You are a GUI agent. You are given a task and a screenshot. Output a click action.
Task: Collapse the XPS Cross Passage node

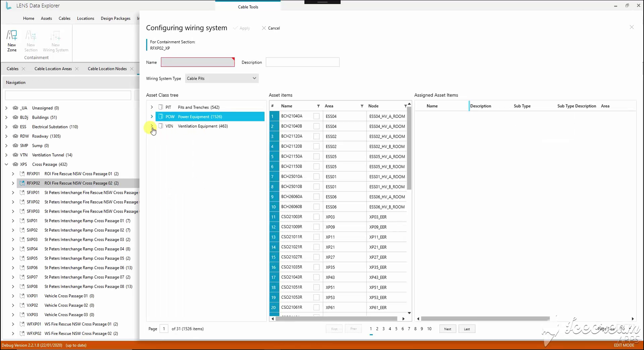click(x=6, y=165)
